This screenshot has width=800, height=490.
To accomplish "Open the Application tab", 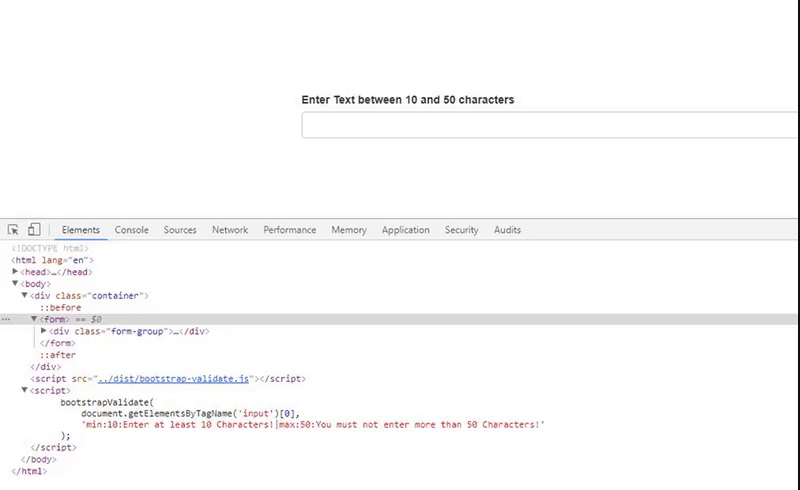I will (x=406, y=230).
